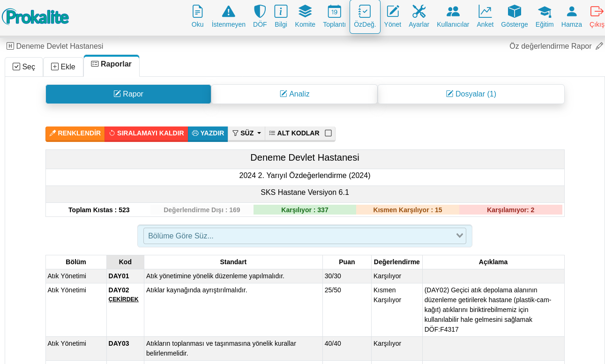Click the DAY02 explanation with DÖF:F4317
This screenshot has height=364, width=605.
click(x=493, y=310)
